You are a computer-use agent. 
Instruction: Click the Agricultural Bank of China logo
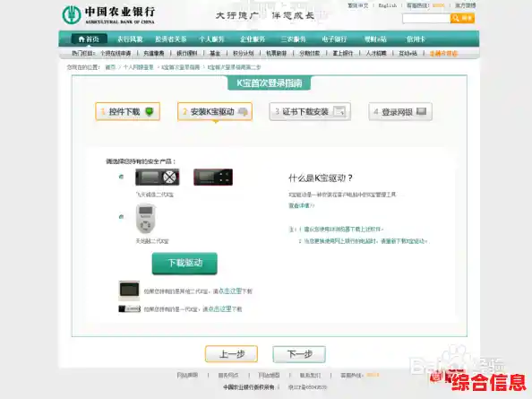[x=108, y=15]
